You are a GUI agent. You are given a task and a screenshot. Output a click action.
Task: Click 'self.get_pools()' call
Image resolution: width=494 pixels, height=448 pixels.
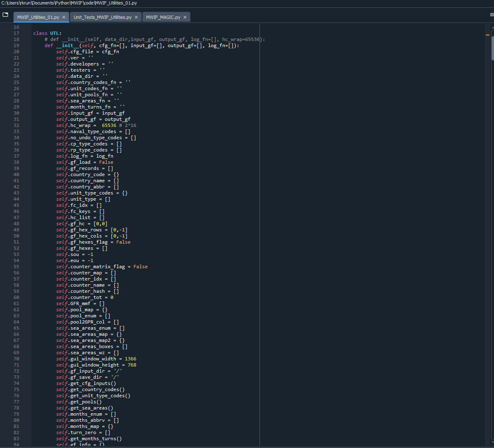tap(79, 402)
